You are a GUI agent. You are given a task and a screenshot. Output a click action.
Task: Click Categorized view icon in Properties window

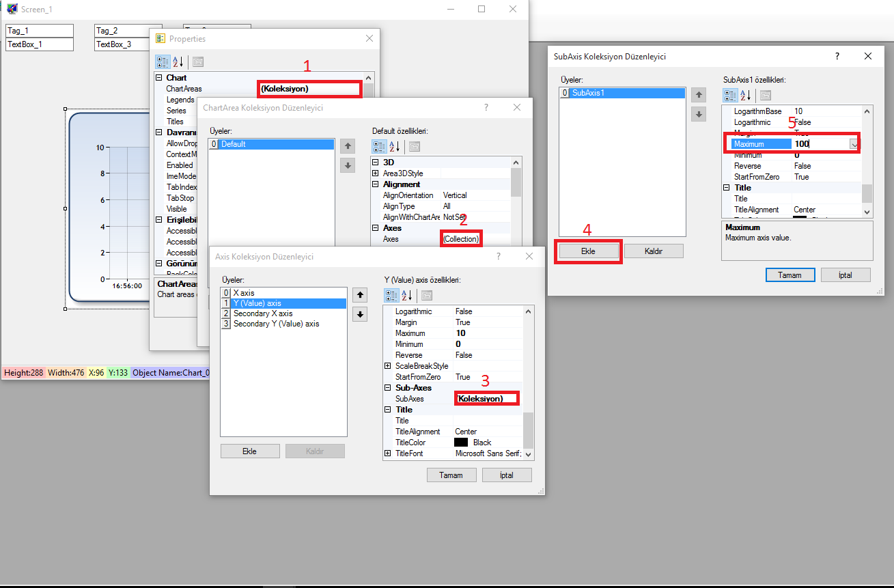pyautogui.click(x=163, y=61)
